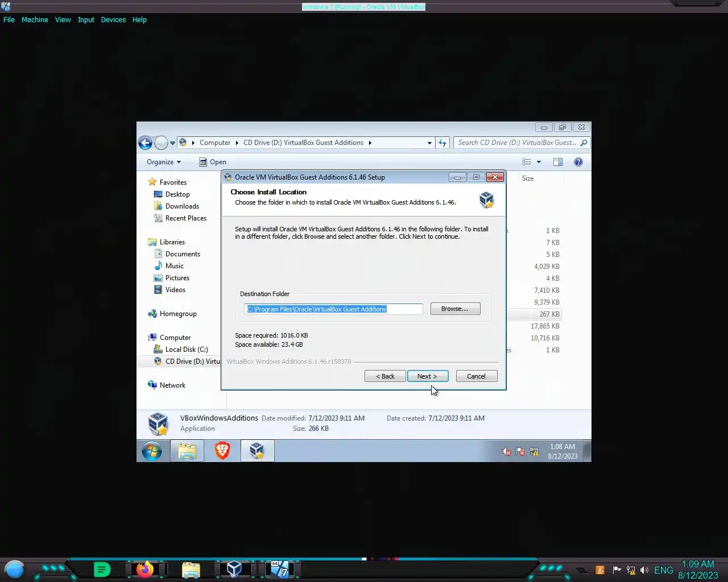This screenshot has width=728, height=582.
Task: Click guest tray muted volume icon
Action: click(507, 452)
